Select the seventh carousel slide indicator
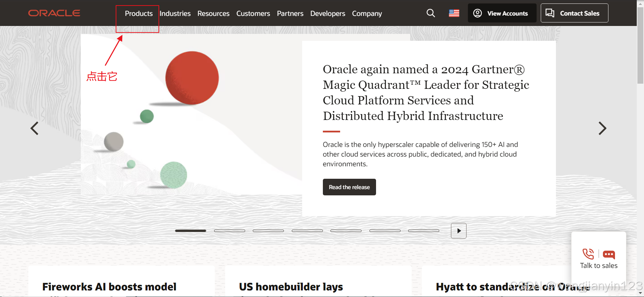644x297 pixels. click(424, 231)
